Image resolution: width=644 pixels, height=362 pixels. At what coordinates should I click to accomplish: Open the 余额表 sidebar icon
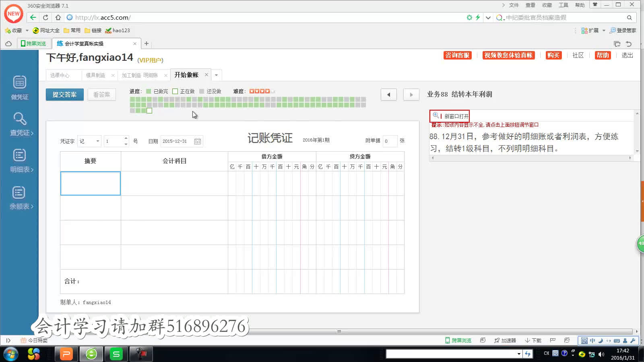pyautogui.click(x=19, y=192)
